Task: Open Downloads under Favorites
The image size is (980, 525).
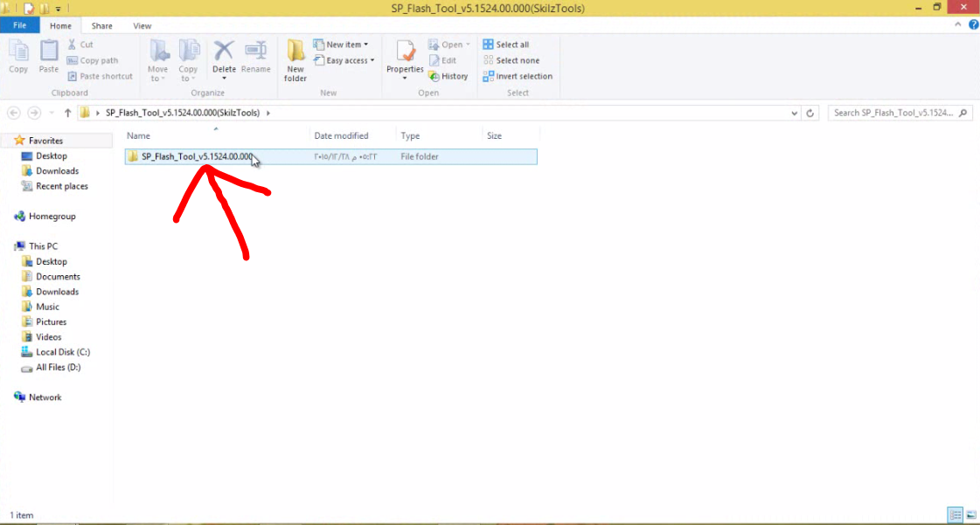Action: [x=58, y=171]
